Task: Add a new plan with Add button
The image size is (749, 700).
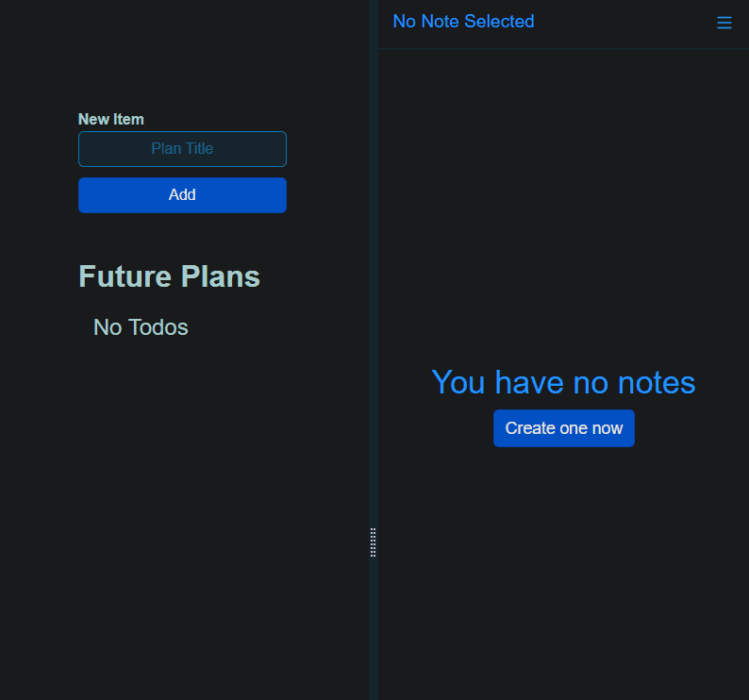Action: tap(182, 195)
